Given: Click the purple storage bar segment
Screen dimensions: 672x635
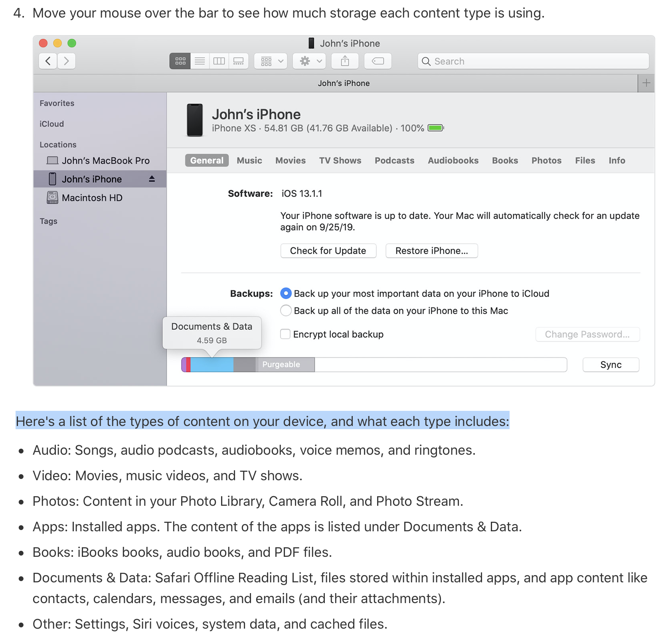Looking at the screenshot, I should [x=184, y=365].
